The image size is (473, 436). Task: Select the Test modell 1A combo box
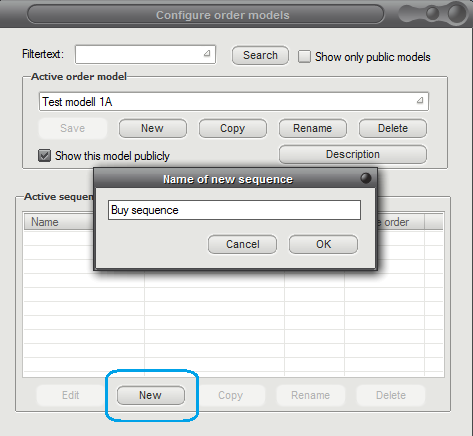(234, 102)
